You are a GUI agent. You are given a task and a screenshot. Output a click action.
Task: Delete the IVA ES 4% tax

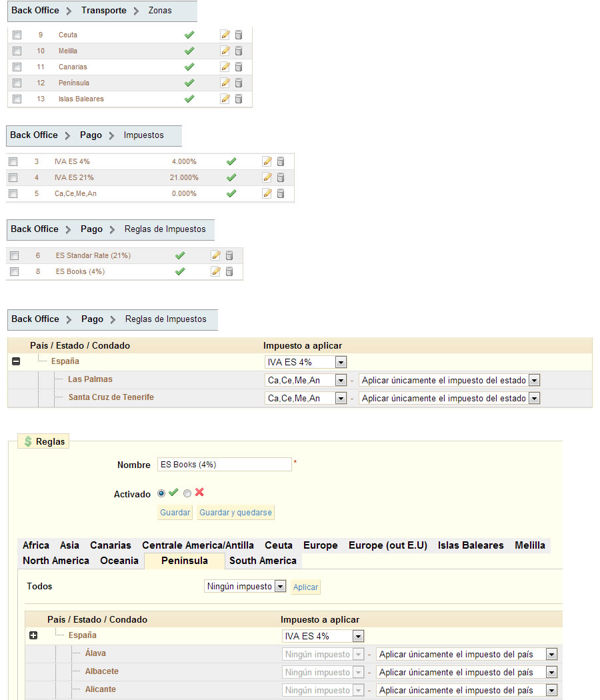tap(281, 161)
